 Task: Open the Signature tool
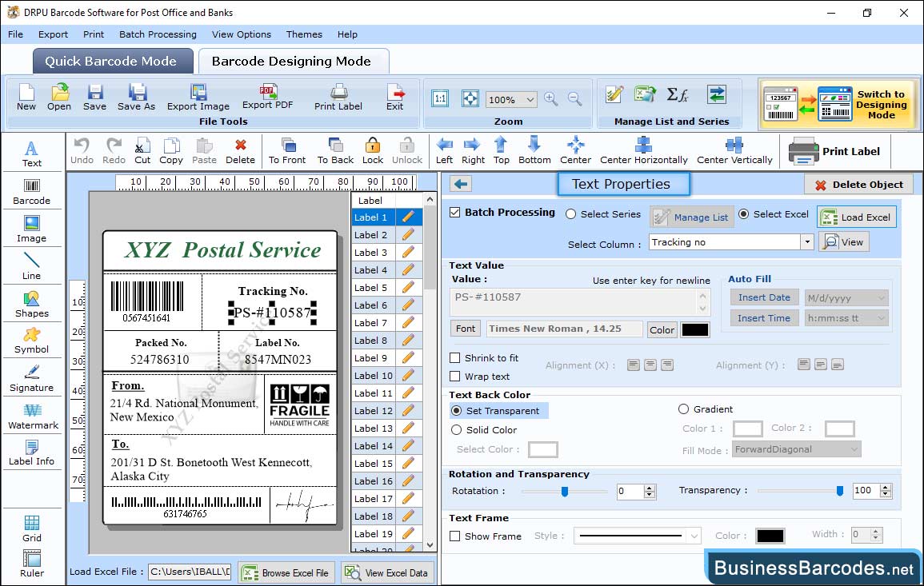31,379
